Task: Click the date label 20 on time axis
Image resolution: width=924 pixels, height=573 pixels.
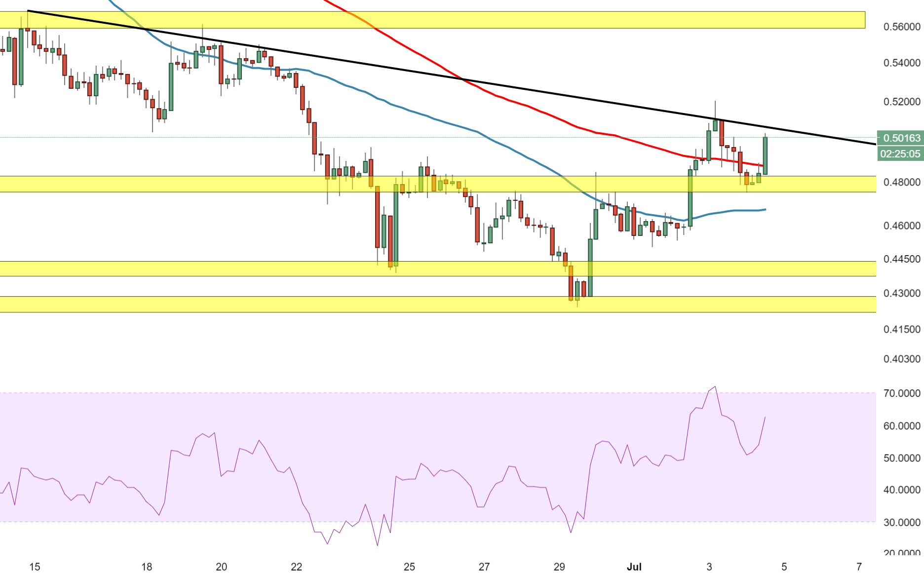Action: tap(222, 567)
